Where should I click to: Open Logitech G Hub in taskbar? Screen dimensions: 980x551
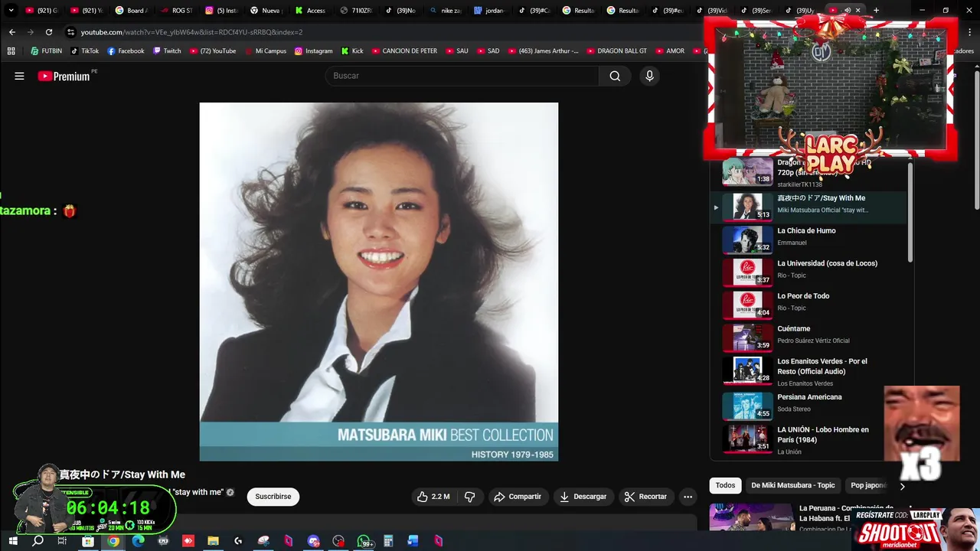(x=238, y=541)
